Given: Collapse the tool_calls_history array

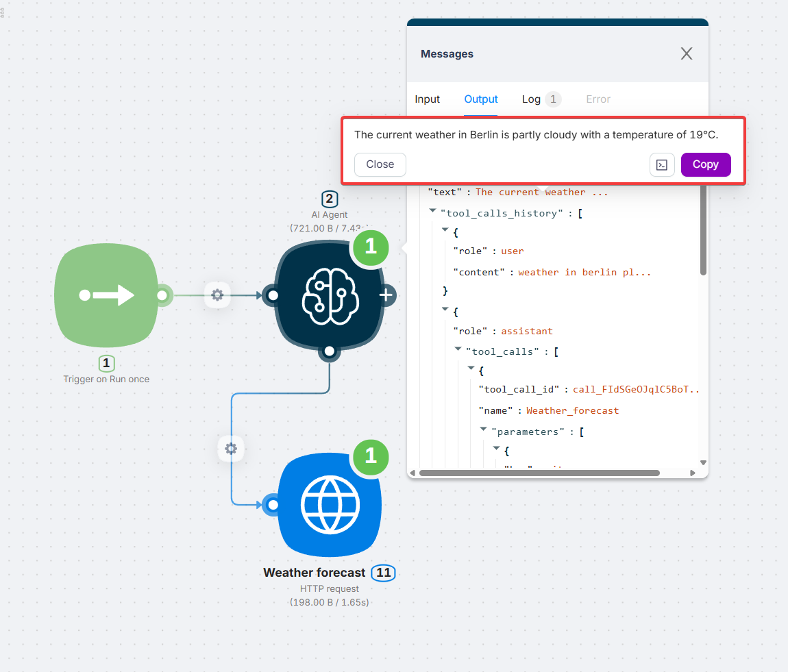Looking at the screenshot, I should click(x=433, y=212).
